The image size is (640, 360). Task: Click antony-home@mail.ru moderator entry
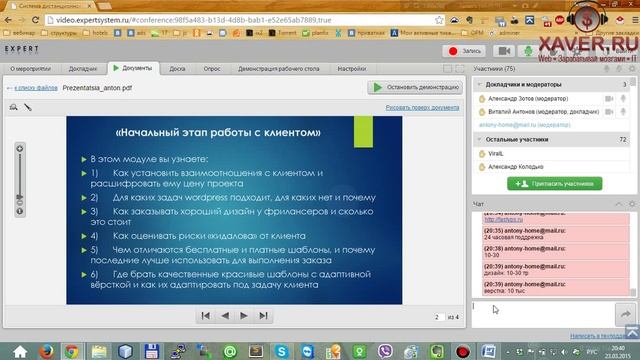click(x=524, y=125)
